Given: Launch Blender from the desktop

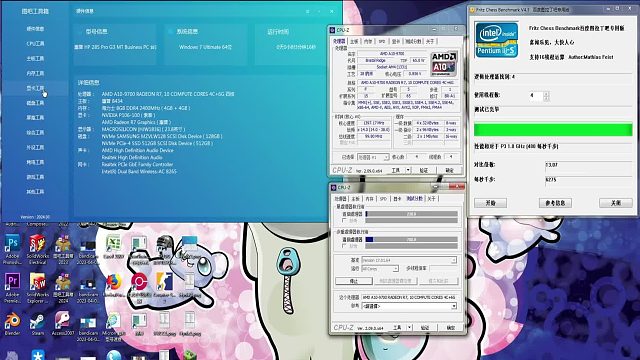Looking at the screenshot, I should coord(12,321).
